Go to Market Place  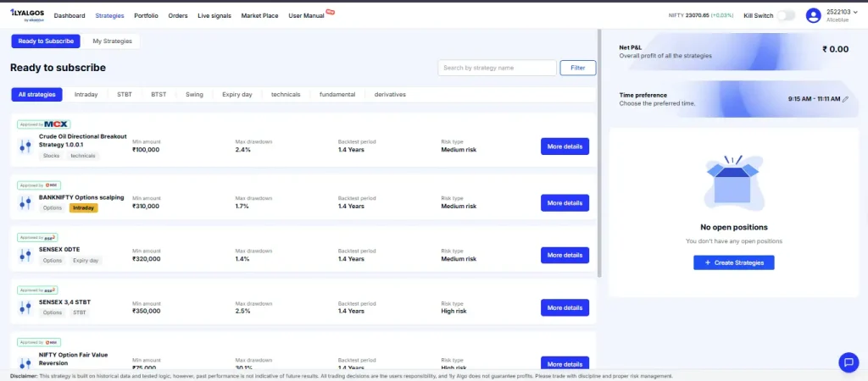click(x=259, y=16)
